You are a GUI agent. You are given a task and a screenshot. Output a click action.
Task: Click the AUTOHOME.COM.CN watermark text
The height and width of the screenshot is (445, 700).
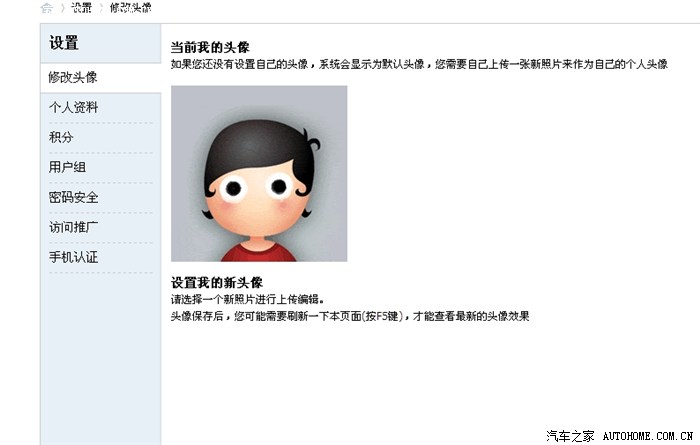pos(648,436)
